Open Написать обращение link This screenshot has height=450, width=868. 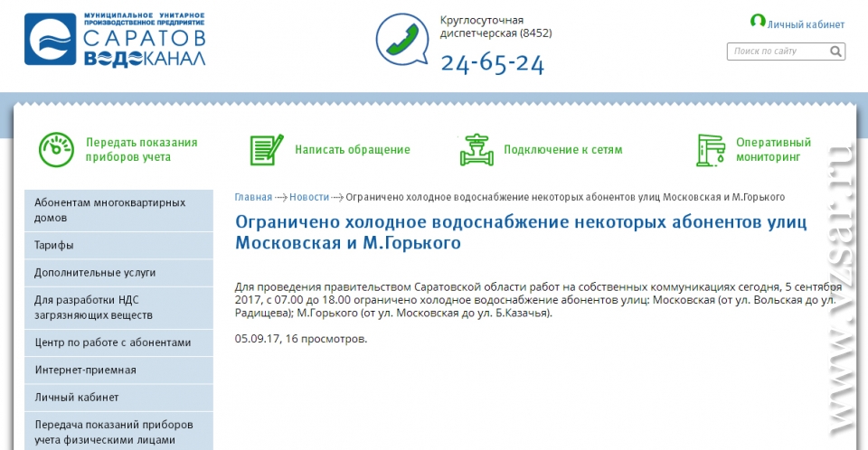coord(353,149)
